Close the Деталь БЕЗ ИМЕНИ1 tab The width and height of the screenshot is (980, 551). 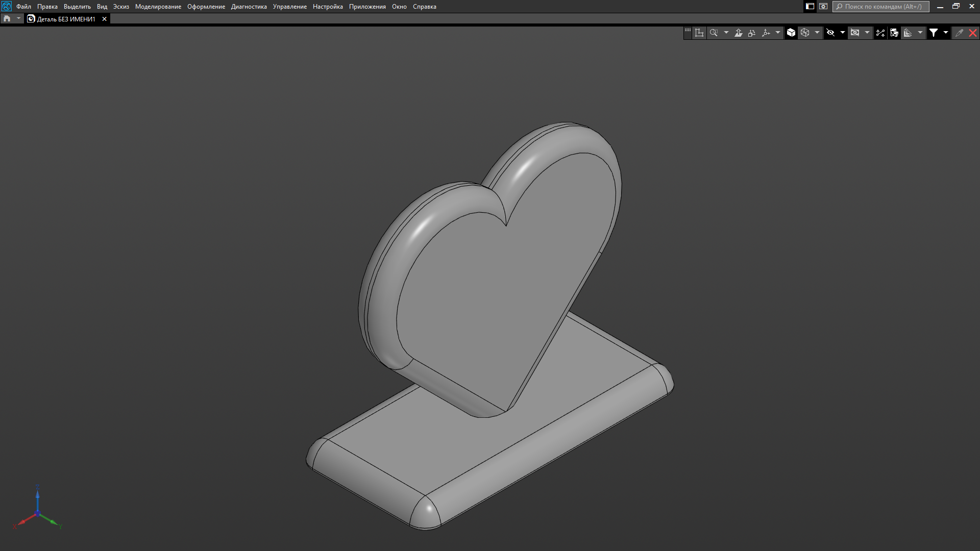tap(105, 19)
